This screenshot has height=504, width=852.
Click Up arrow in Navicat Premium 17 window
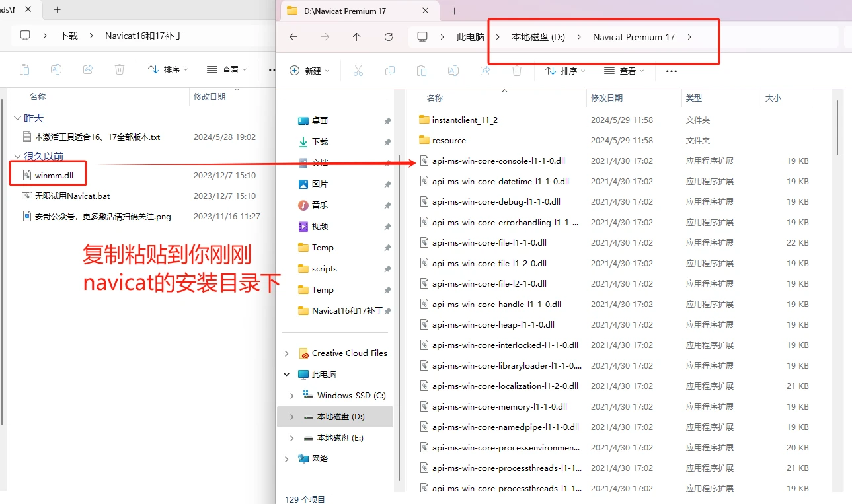[x=356, y=37]
